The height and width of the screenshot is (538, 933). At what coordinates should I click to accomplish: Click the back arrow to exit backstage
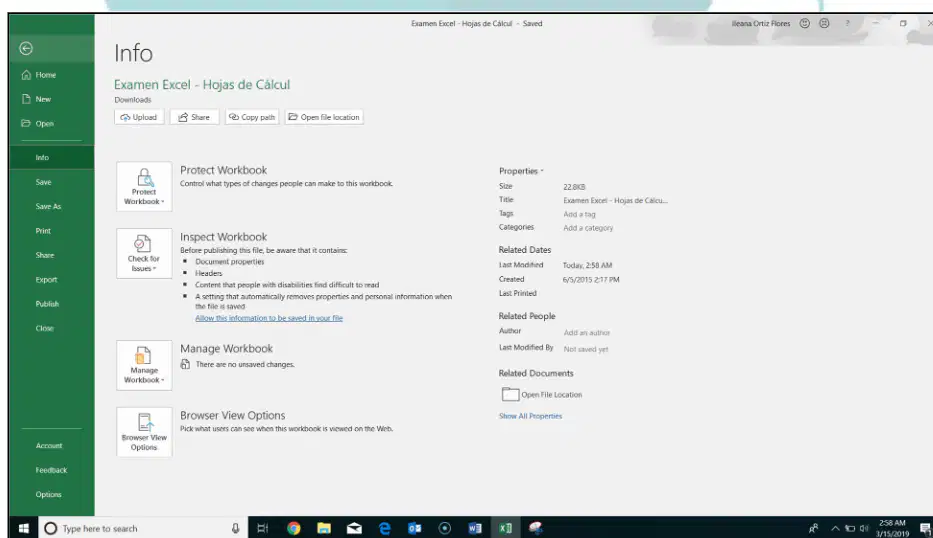tap(26, 48)
